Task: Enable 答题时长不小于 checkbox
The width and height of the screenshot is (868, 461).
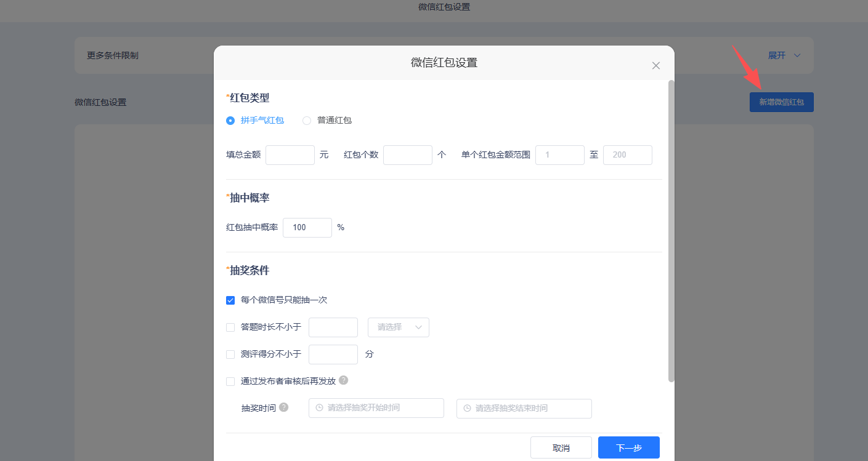Action: pyautogui.click(x=230, y=327)
